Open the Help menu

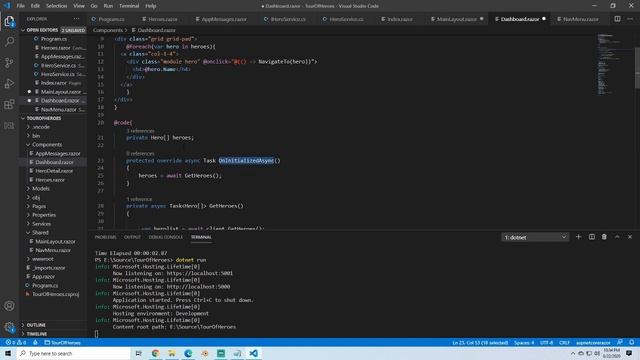pyautogui.click(x=151, y=6)
